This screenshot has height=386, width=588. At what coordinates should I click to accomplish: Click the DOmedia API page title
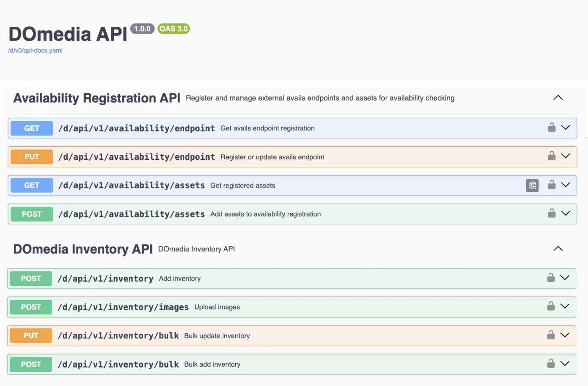tap(68, 34)
